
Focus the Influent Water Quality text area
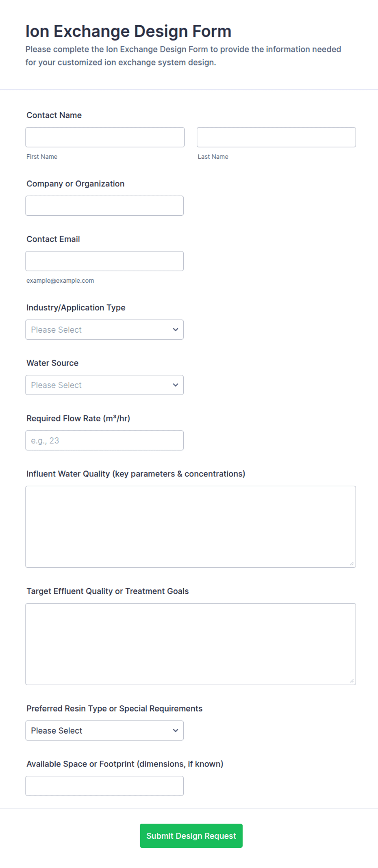click(191, 527)
